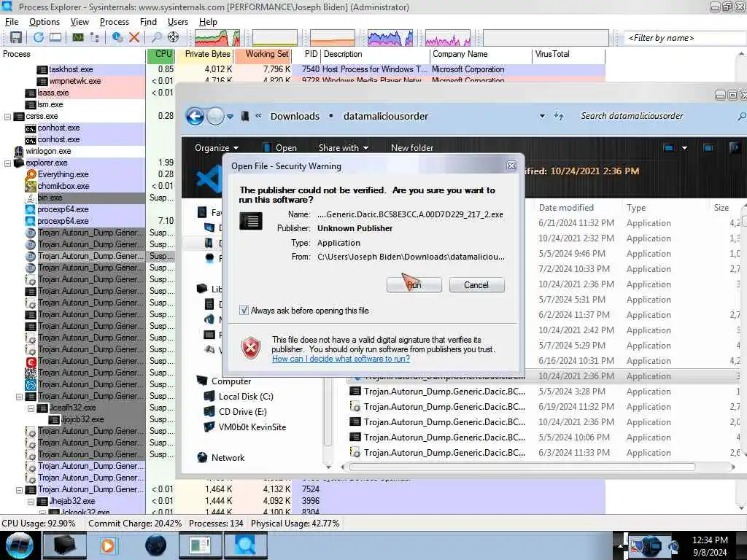Click the Filter by name input field
Image resolution: width=747 pixels, height=560 pixels.
(x=684, y=38)
